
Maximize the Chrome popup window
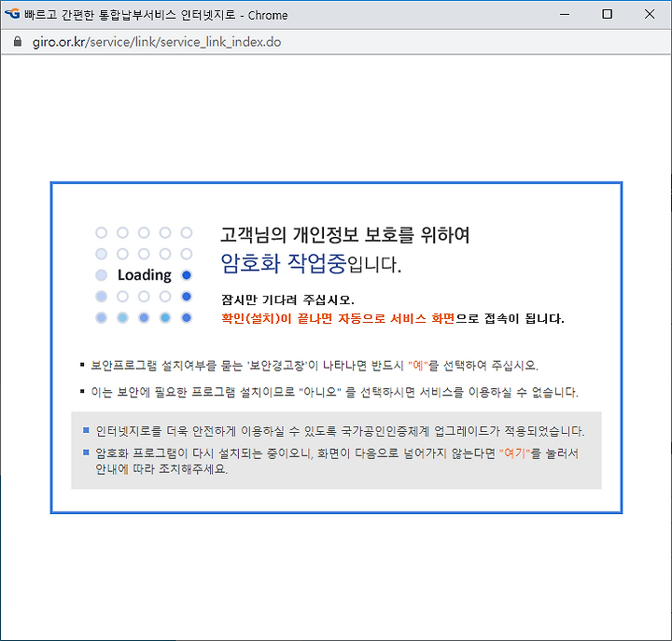point(607,14)
